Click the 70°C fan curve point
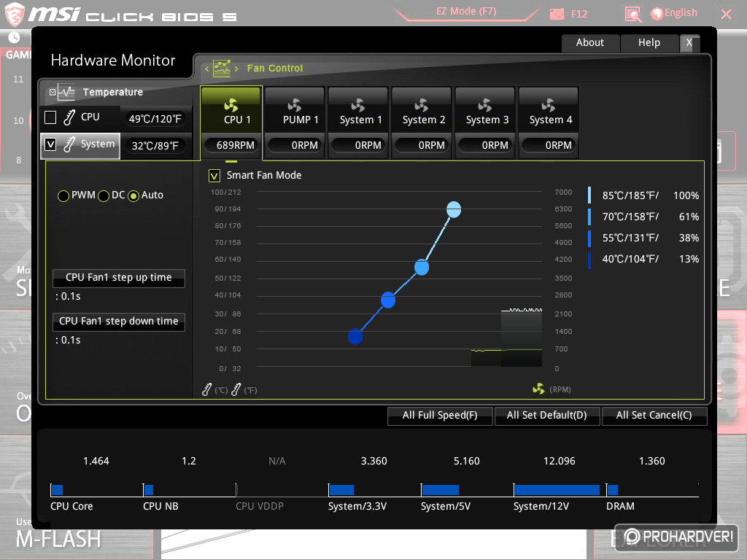 pyautogui.click(x=422, y=268)
